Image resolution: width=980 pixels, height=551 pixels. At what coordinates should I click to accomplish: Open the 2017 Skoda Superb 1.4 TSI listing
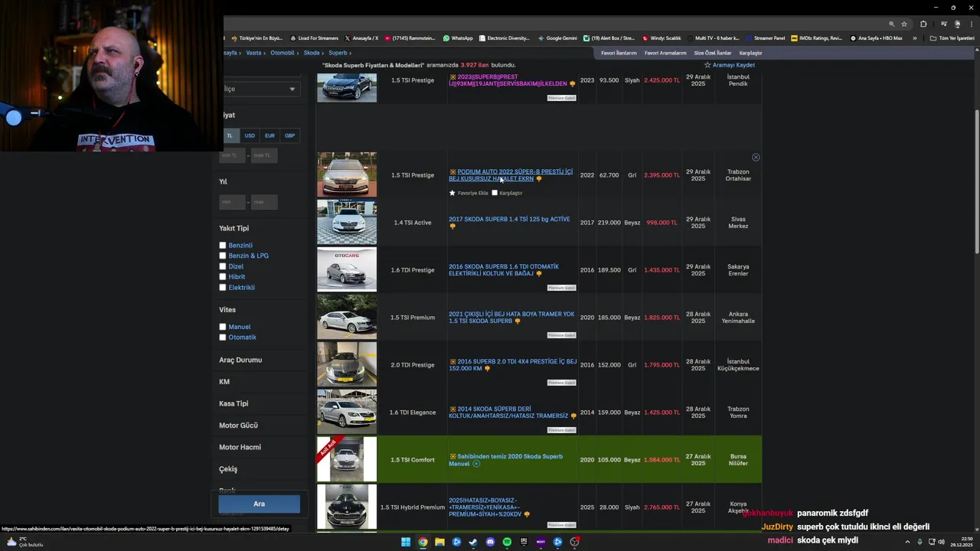click(x=509, y=219)
